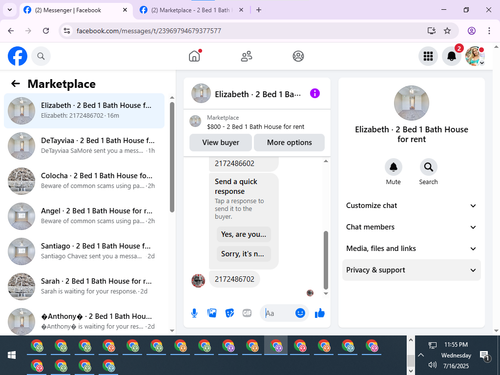Choose a GIF icon
Viewport: 500px width, 375px height.
point(247,313)
